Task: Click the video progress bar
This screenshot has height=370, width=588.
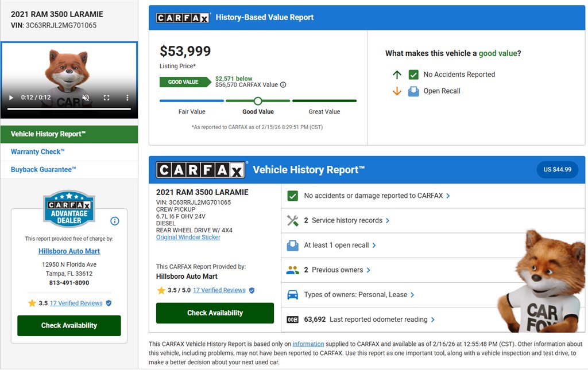Action: (69, 109)
